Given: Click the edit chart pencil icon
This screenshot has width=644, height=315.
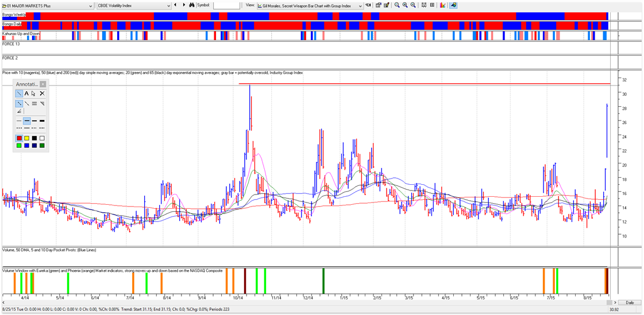Looking at the screenshot, I should click(x=387, y=5).
